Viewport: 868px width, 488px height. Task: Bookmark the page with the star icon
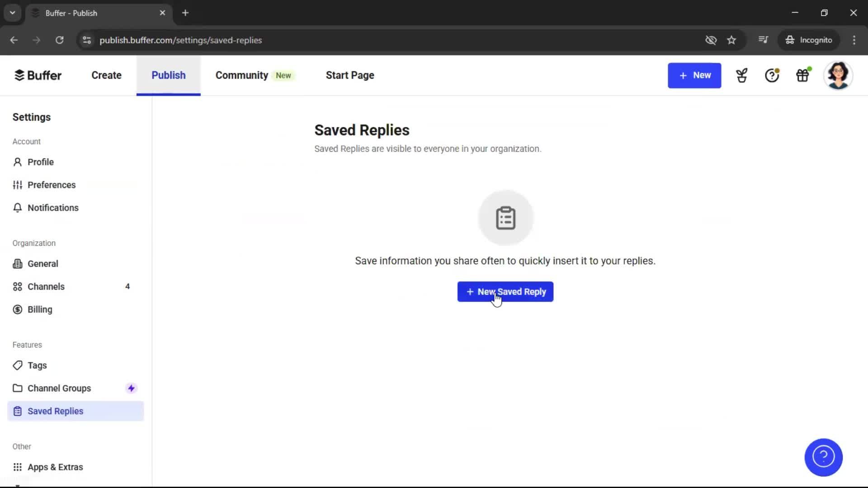click(731, 40)
